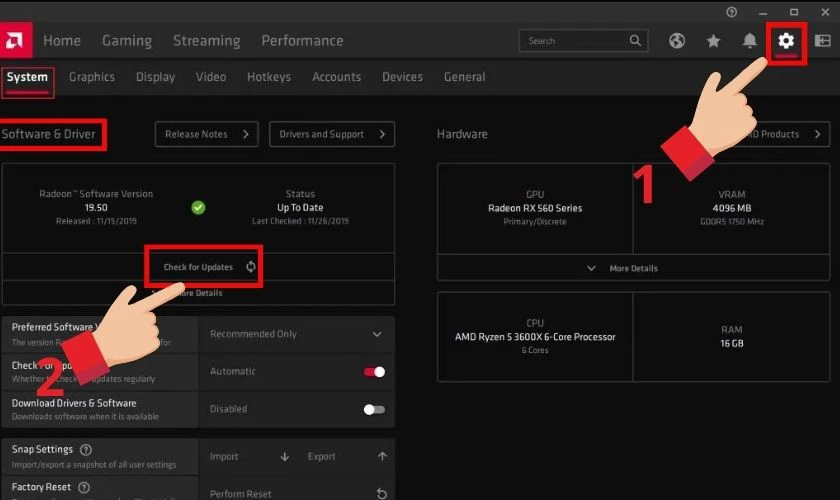The height and width of the screenshot is (500, 840).
Task: Select the Video settings tab
Action: click(x=211, y=77)
